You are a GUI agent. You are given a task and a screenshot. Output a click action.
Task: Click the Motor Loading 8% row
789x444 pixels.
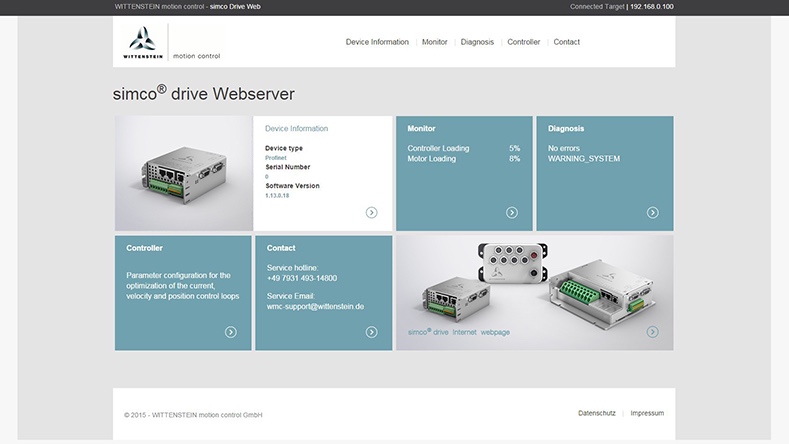coord(463,159)
